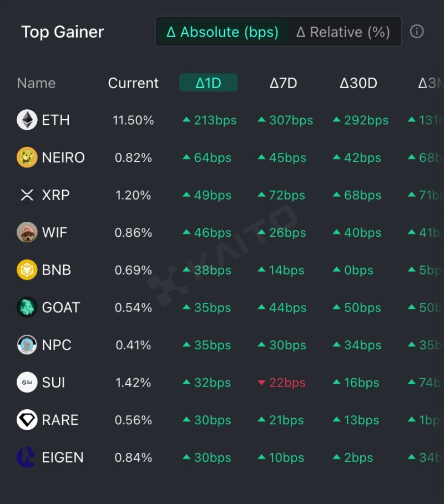Image resolution: width=444 pixels, height=504 pixels.
Task: Click the BNB coin icon
Action: (27, 270)
